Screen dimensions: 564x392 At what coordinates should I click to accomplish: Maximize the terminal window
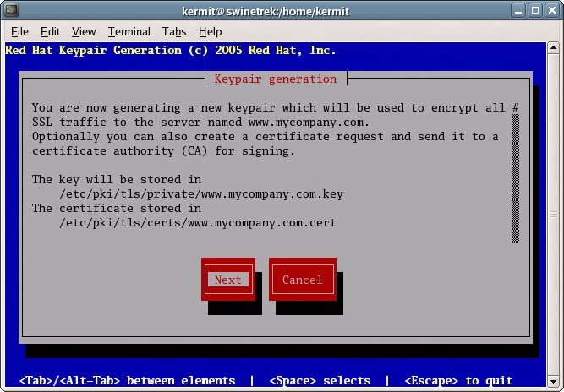535,10
